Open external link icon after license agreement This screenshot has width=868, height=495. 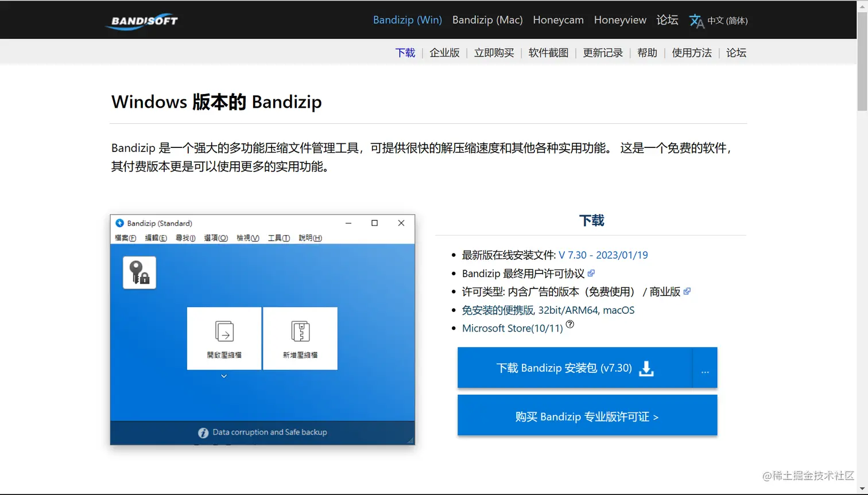[x=591, y=273]
